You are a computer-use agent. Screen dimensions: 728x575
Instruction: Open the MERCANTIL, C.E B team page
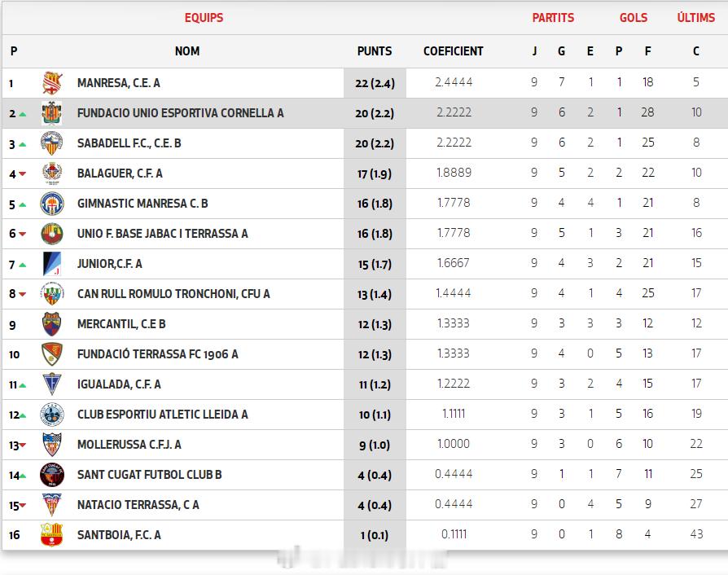point(121,324)
